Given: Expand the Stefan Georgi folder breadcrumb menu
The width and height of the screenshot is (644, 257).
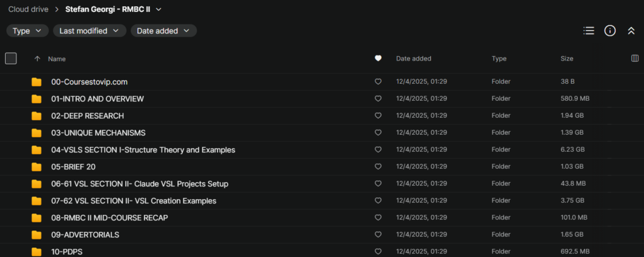Looking at the screenshot, I should coord(158,9).
